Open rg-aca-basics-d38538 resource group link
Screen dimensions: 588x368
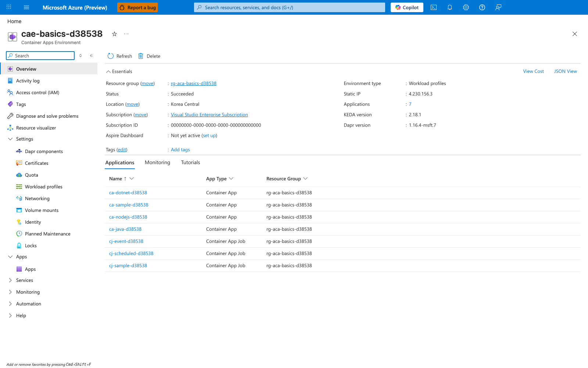tap(194, 84)
